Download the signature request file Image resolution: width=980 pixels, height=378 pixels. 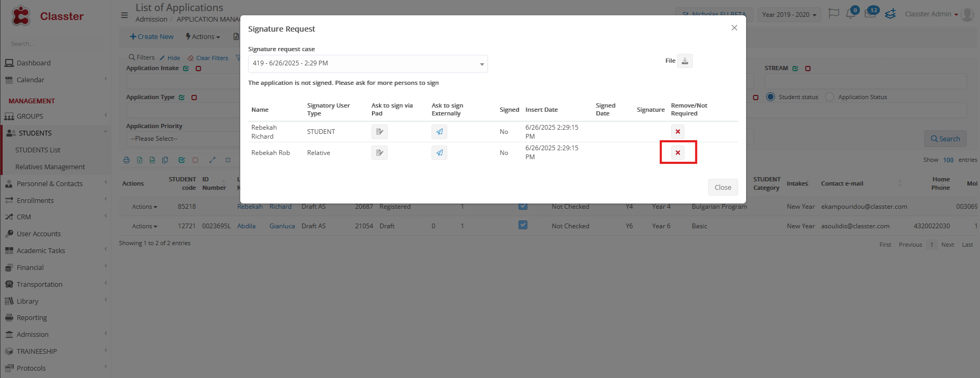[685, 61]
